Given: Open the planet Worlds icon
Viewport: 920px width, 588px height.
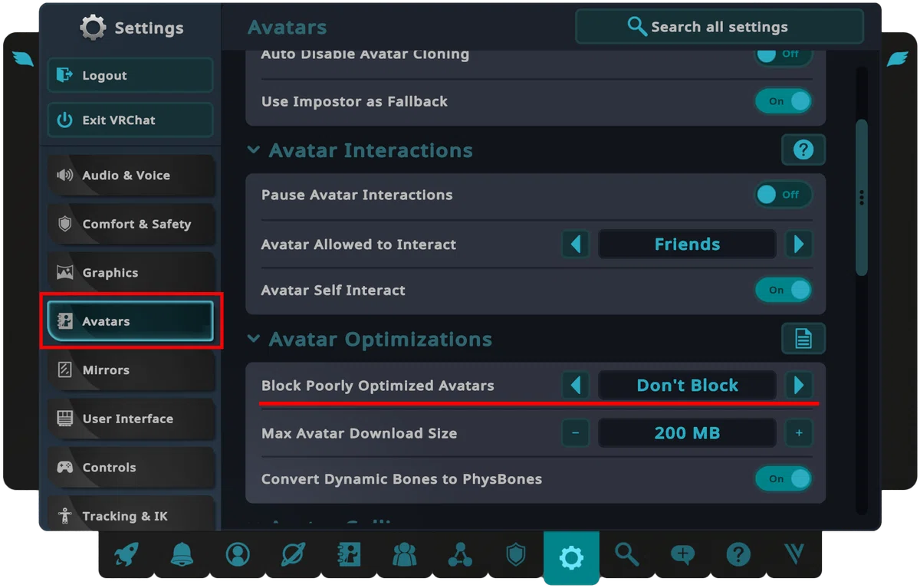Looking at the screenshot, I should [x=293, y=554].
